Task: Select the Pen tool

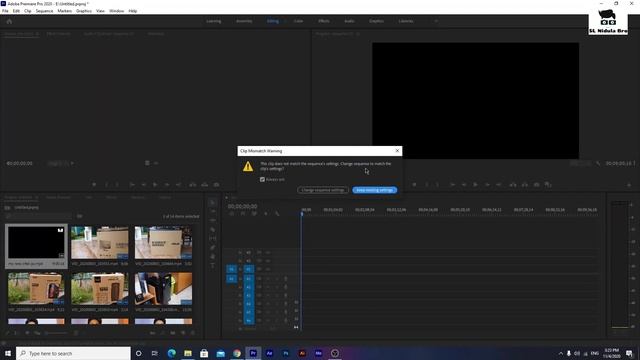Action: pos(212,247)
